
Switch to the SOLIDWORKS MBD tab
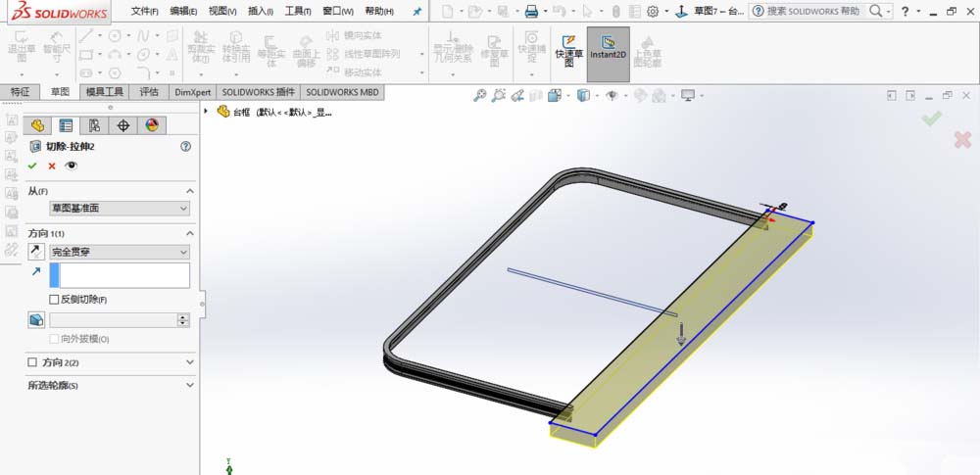[x=342, y=92]
